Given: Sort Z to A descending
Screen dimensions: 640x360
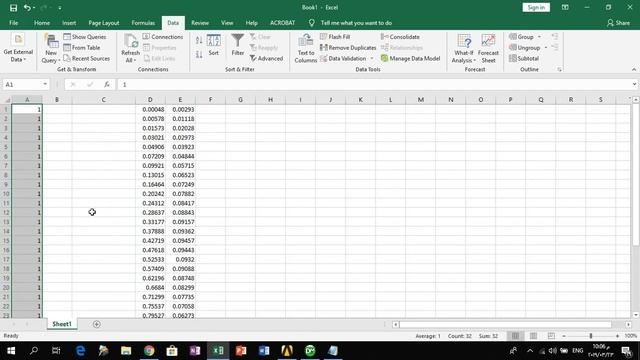Looking at the screenshot, I should click(x=199, y=54).
